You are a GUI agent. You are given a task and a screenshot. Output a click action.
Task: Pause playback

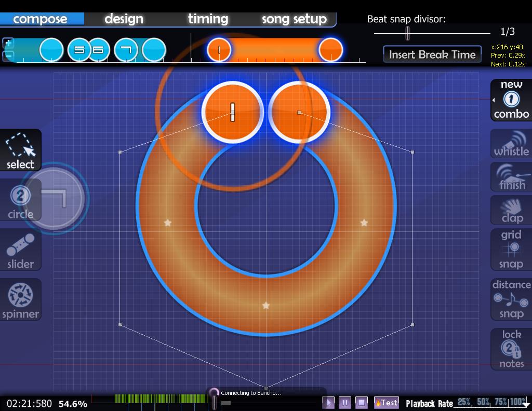[x=345, y=403]
